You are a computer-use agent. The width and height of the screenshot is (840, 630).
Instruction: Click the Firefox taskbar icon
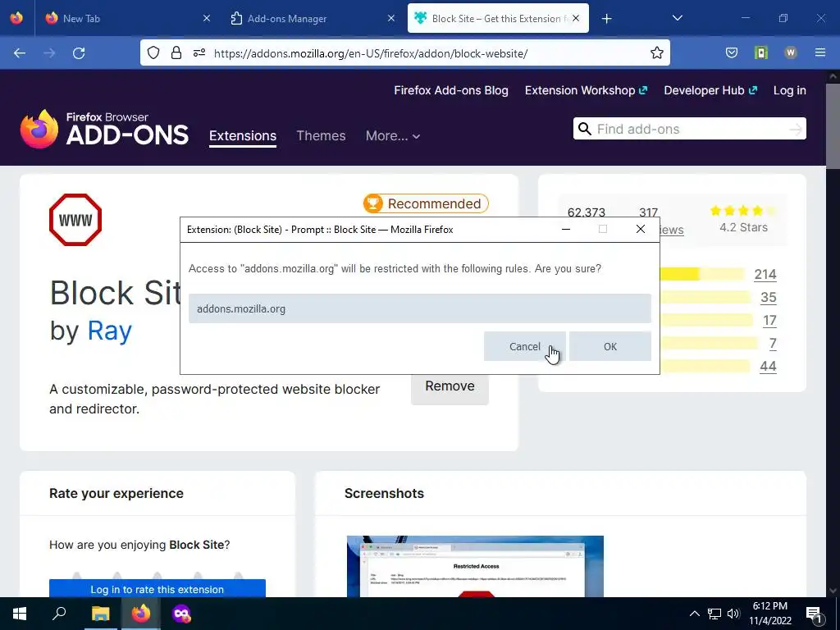click(141, 614)
